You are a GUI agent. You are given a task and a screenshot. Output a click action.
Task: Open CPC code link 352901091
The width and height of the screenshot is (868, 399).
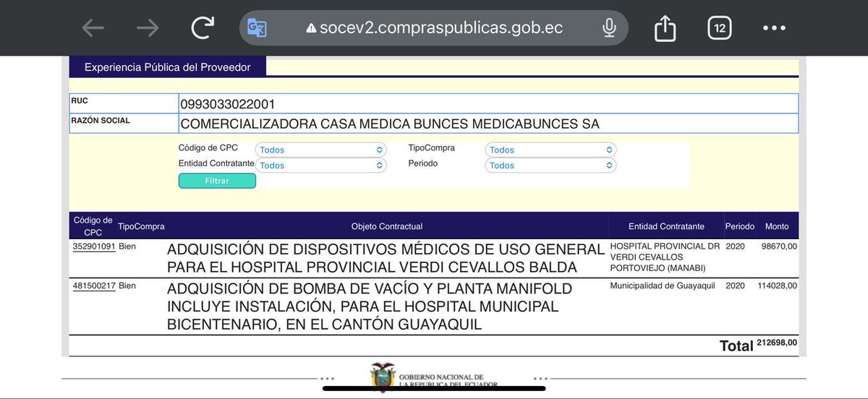pos(94,246)
